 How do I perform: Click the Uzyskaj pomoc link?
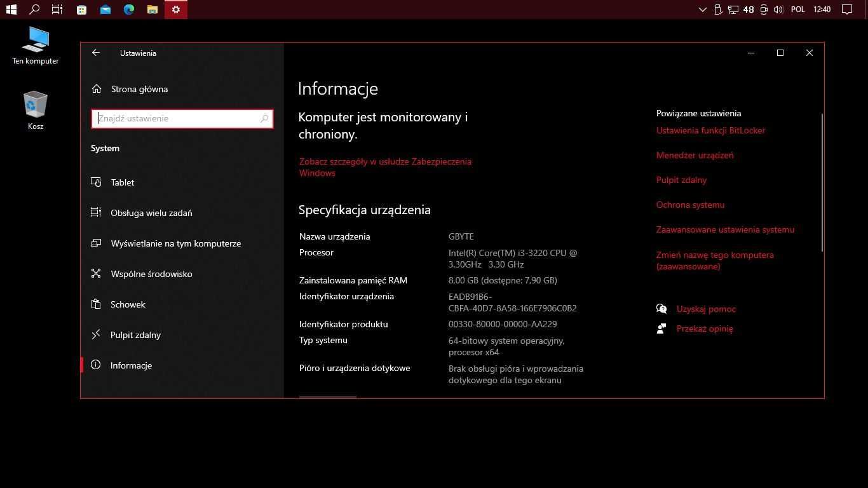(706, 309)
